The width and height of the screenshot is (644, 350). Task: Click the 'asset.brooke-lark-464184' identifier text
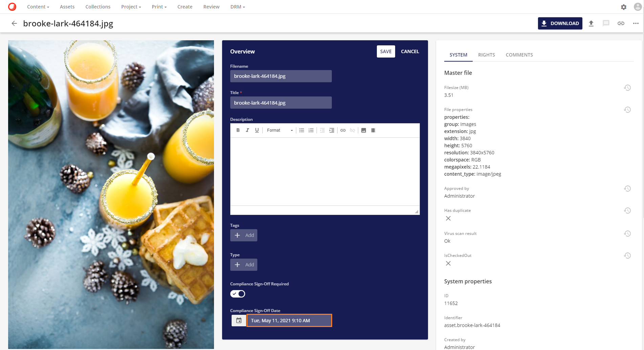(x=472, y=325)
